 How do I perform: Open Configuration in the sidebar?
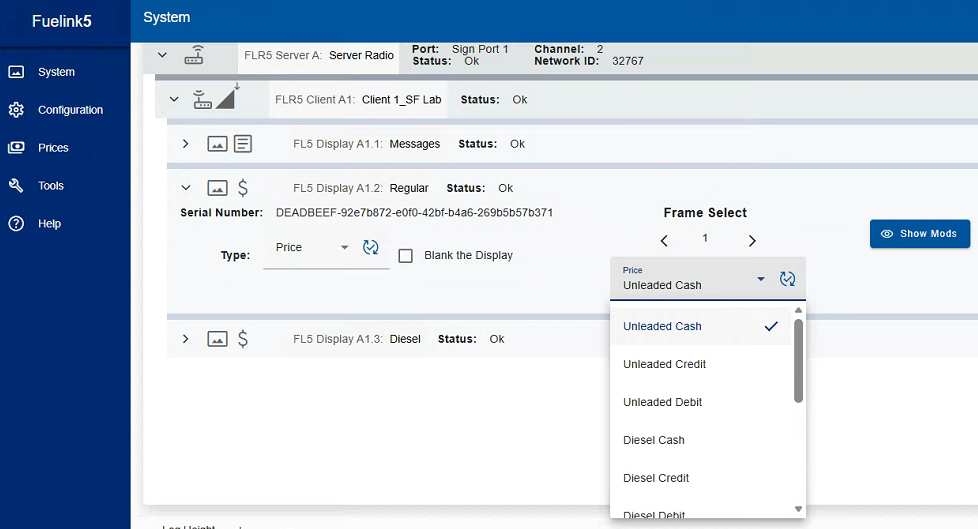pyautogui.click(x=70, y=110)
